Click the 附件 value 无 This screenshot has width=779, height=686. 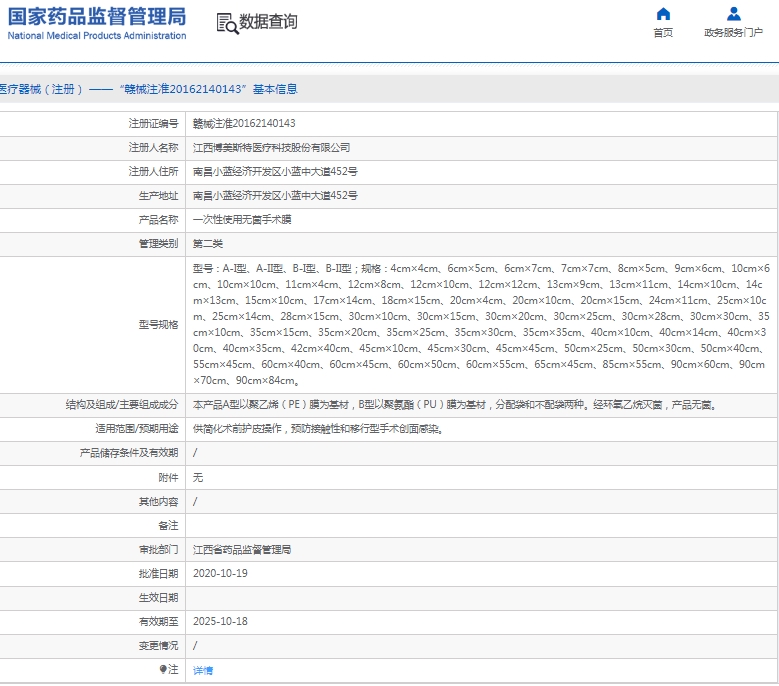(x=198, y=477)
